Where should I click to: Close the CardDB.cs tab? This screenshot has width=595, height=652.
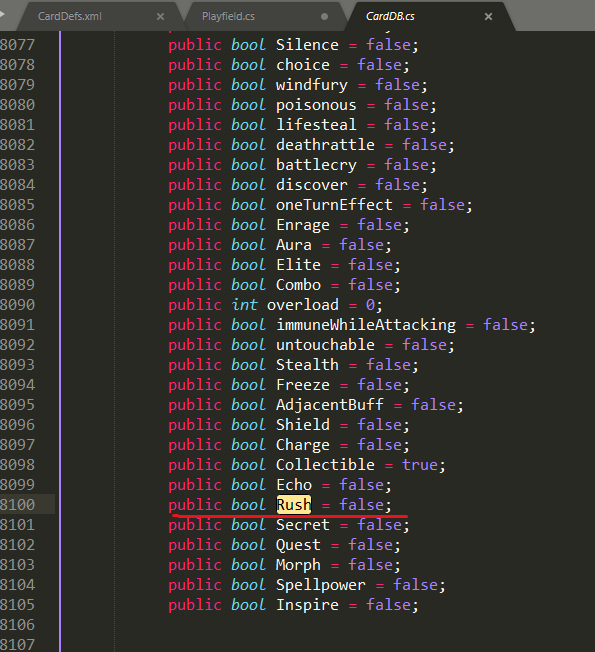(x=489, y=16)
